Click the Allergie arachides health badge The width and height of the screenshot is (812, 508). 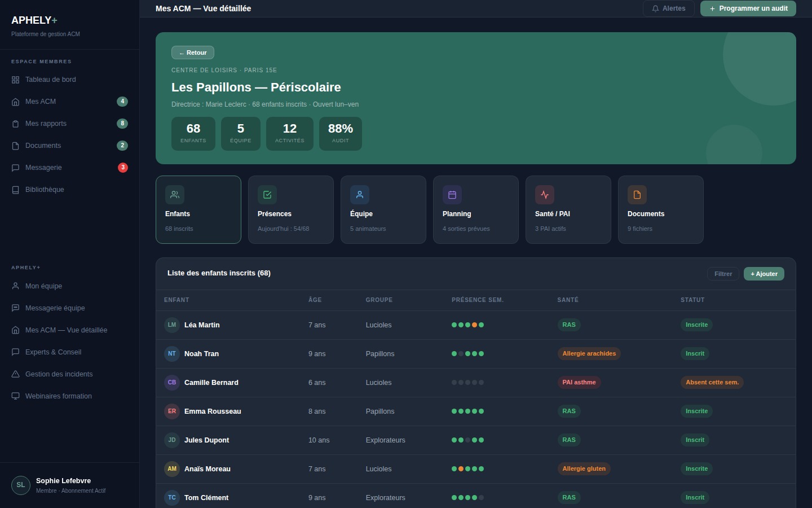coord(589,354)
